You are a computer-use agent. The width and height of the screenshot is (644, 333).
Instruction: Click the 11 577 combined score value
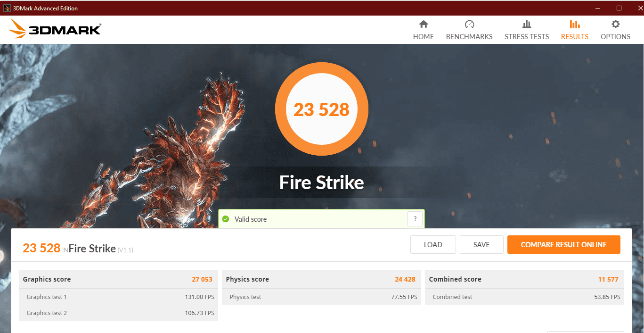pyautogui.click(x=608, y=279)
